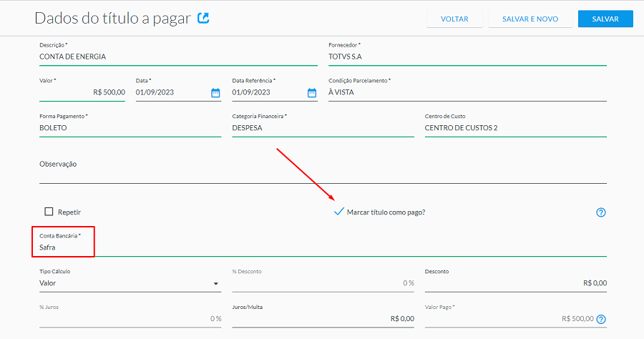
Task: Open the external link icon beside the title
Action: coord(203,18)
